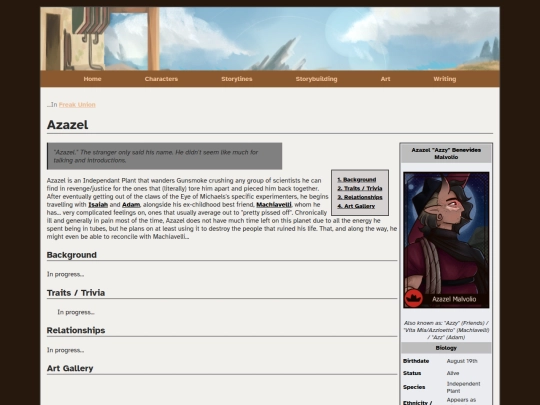Click the August 19th birthdate value
This screenshot has width=540, height=405.
coord(462,361)
